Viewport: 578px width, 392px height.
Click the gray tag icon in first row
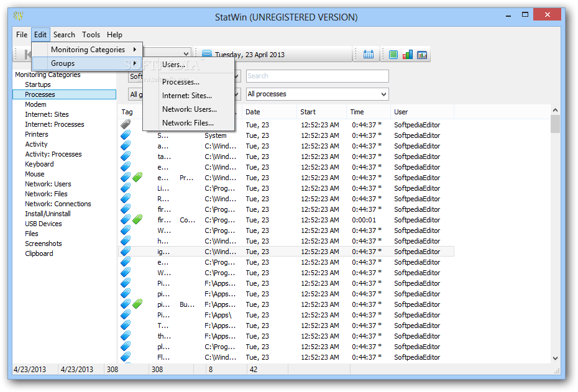coord(126,124)
